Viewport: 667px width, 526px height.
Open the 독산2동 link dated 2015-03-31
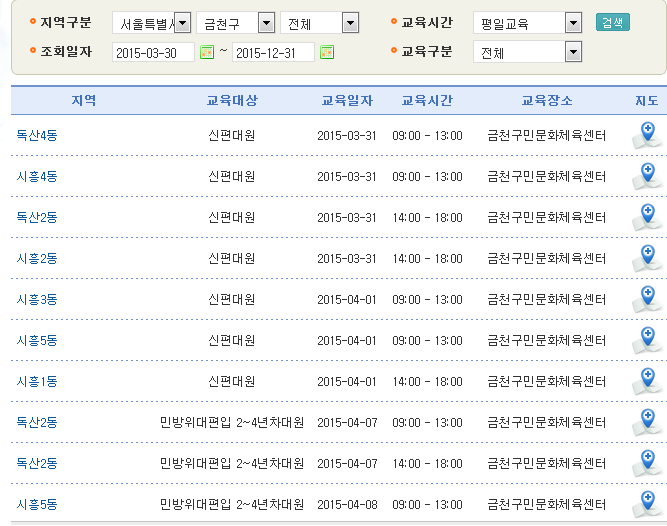point(37,217)
